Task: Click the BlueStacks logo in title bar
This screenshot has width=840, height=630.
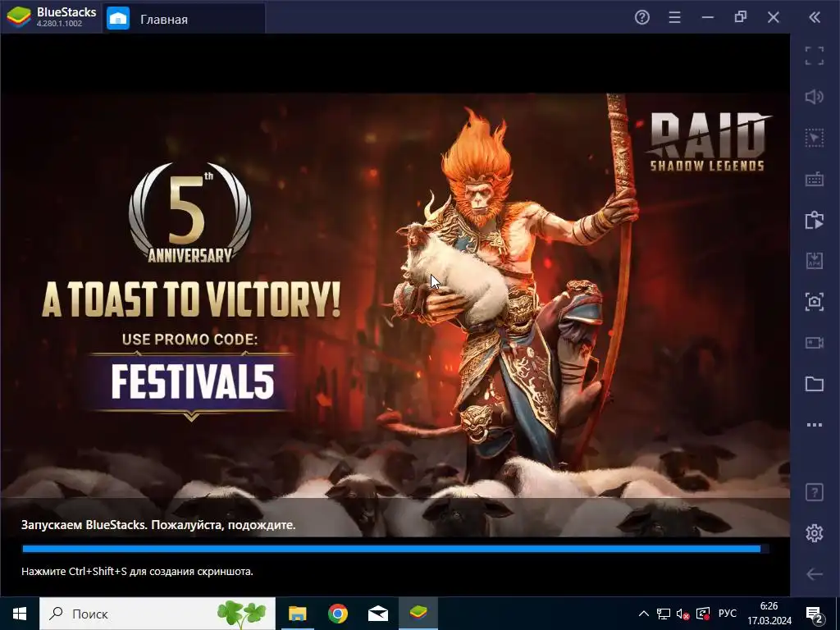Action: click(x=19, y=18)
